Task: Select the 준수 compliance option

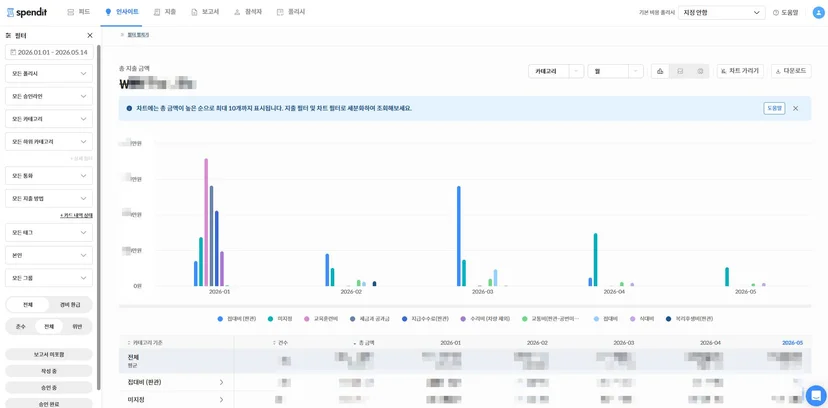Action: [x=21, y=327]
